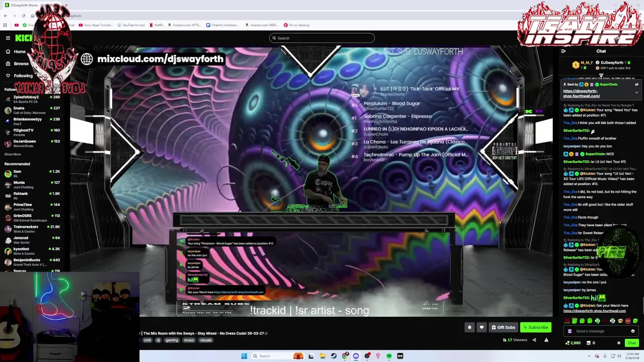Select the gaming stream tag

pyautogui.click(x=172, y=340)
